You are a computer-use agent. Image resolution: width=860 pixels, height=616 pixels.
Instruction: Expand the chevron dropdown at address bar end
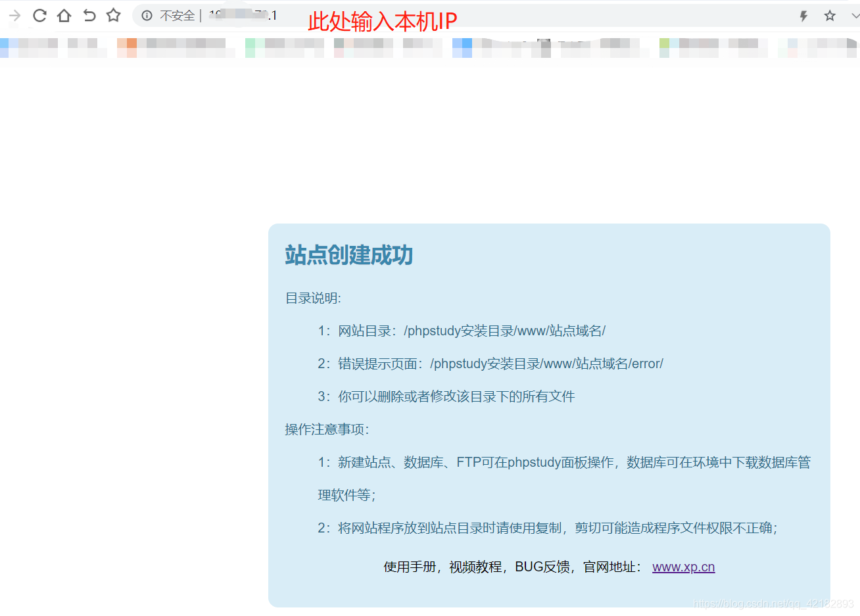855,16
